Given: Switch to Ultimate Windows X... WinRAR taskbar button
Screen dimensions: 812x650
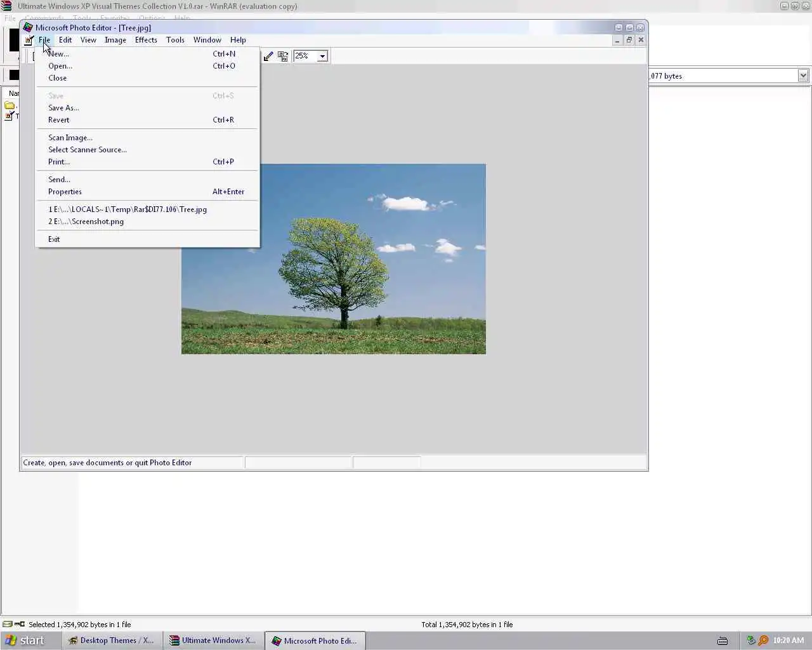Looking at the screenshot, I should (x=213, y=640).
